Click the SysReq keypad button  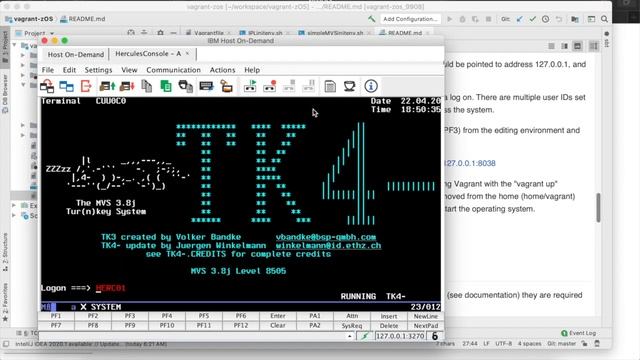coord(352,326)
